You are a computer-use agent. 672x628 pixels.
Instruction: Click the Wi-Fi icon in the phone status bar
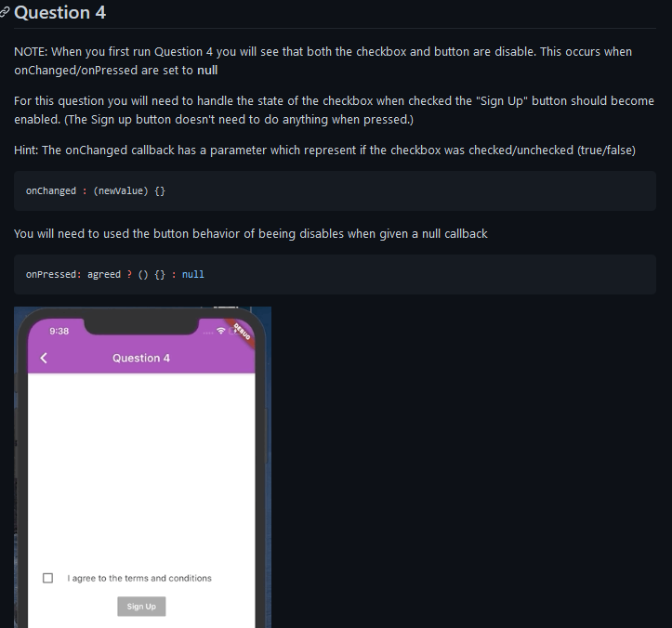220,331
